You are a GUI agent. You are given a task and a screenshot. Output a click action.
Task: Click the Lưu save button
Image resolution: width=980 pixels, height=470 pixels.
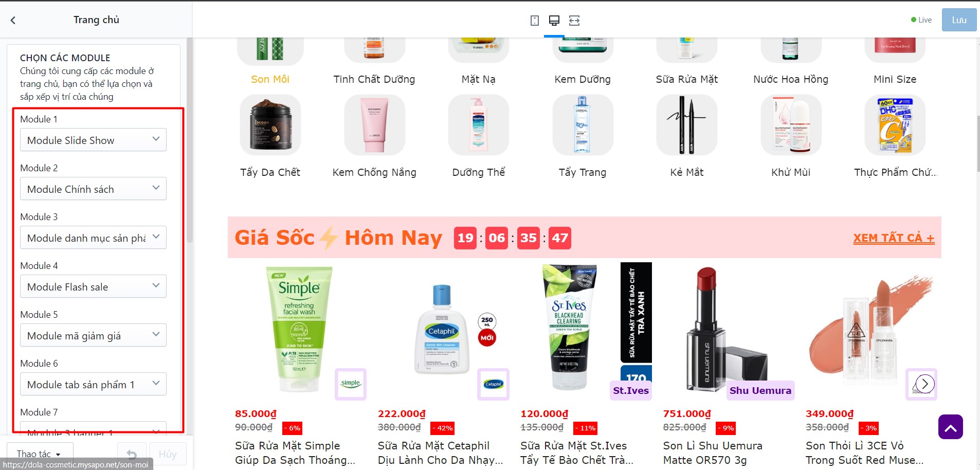(959, 20)
